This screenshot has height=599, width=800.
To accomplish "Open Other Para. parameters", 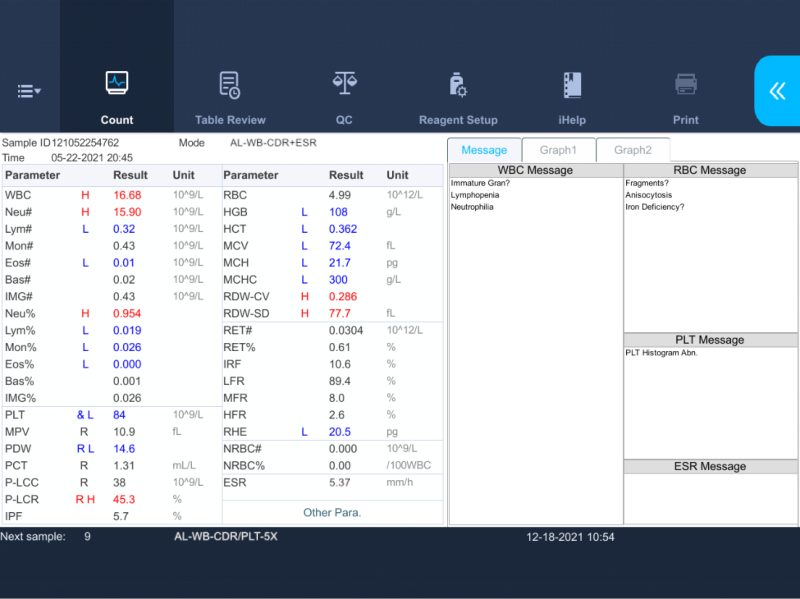I will pyautogui.click(x=332, y=513).
